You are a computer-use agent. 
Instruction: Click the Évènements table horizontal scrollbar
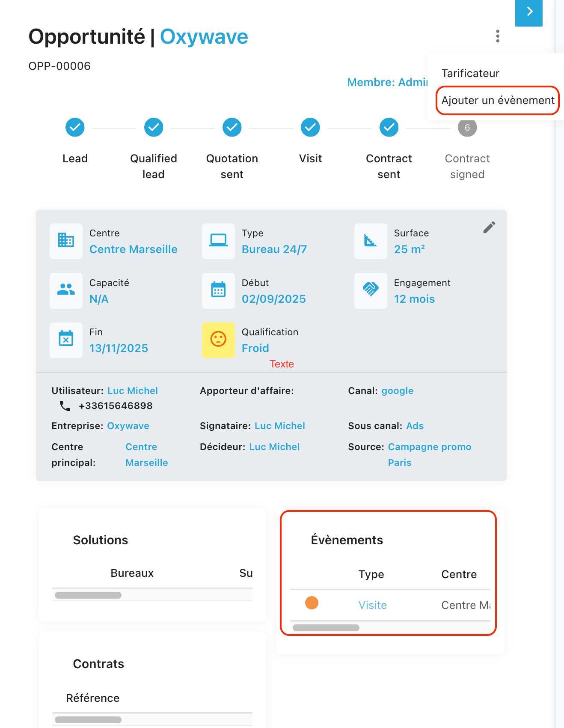point(326,628)
